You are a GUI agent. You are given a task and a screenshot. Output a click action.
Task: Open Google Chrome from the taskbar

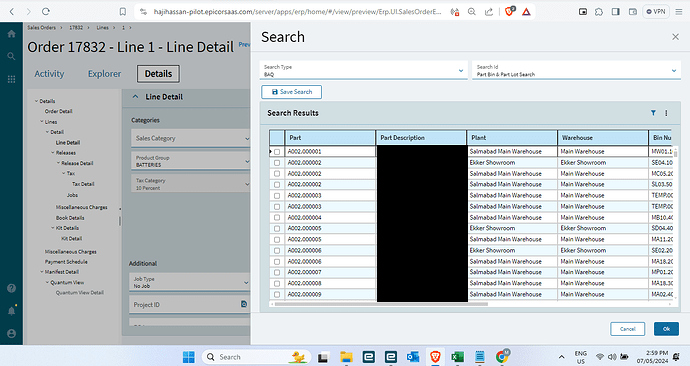pos(502,356)
